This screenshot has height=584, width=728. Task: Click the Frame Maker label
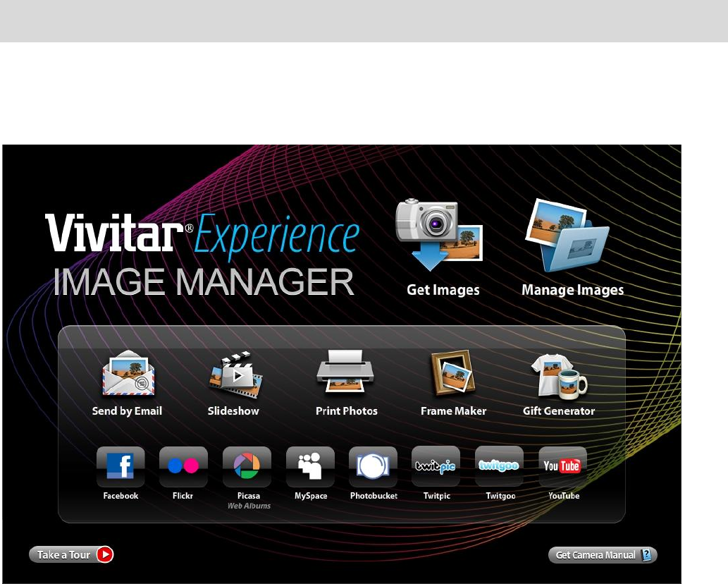pyautogui.click(x=453, y=411)
